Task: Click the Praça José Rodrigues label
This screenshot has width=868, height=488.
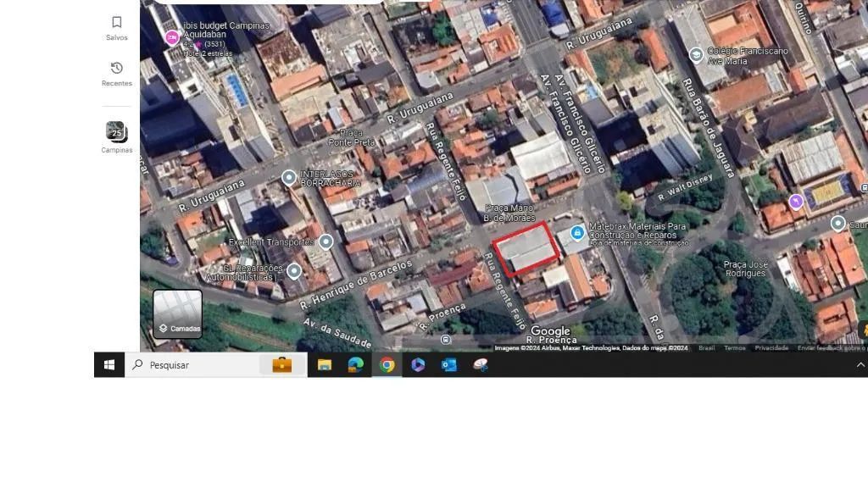Action: coord(746,269)
